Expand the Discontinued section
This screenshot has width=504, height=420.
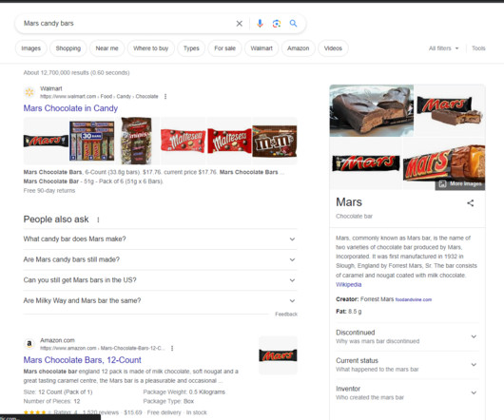407,336
